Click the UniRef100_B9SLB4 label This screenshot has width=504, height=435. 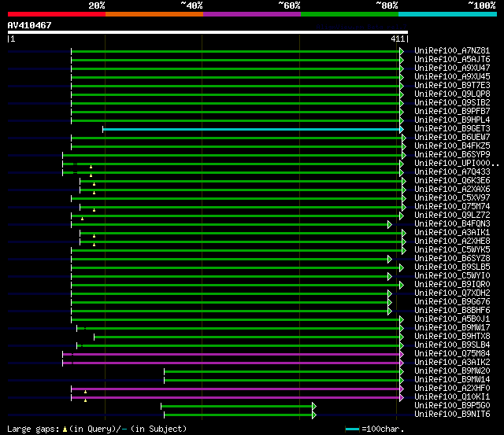point(452,345)
